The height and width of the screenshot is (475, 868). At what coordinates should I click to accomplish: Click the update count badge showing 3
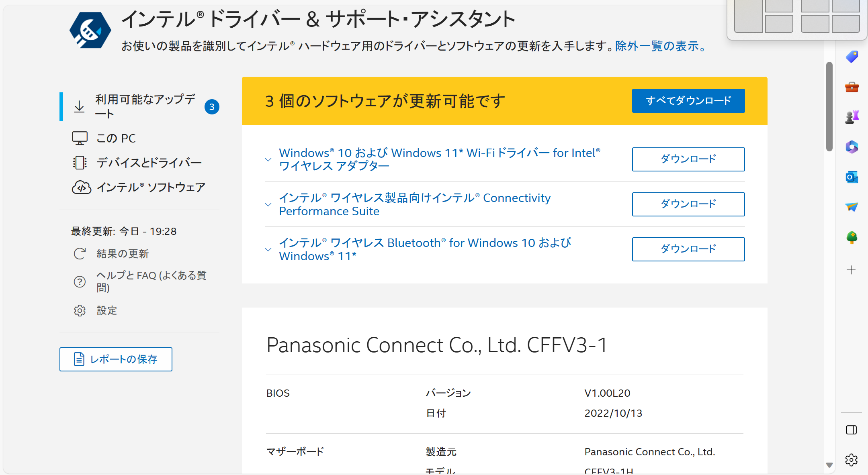(212, 107)
